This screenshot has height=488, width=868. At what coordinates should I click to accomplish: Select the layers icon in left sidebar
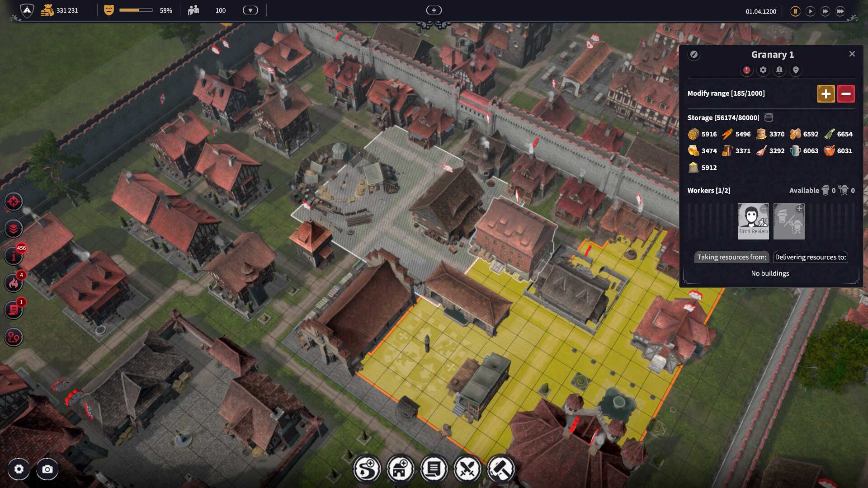click(14, 229)
